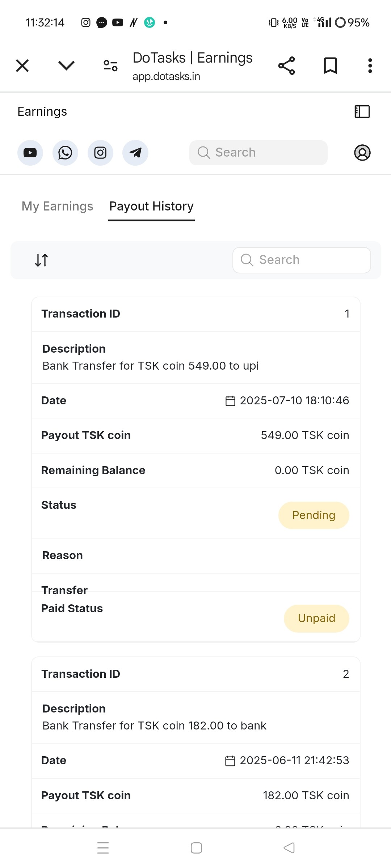Focus the top header Search box
This screenshot has width=391, height=868.
[258, 153]
